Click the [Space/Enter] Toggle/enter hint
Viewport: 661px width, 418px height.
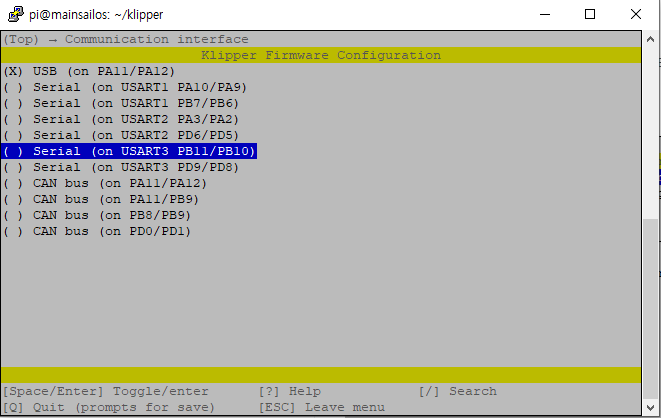105,391
